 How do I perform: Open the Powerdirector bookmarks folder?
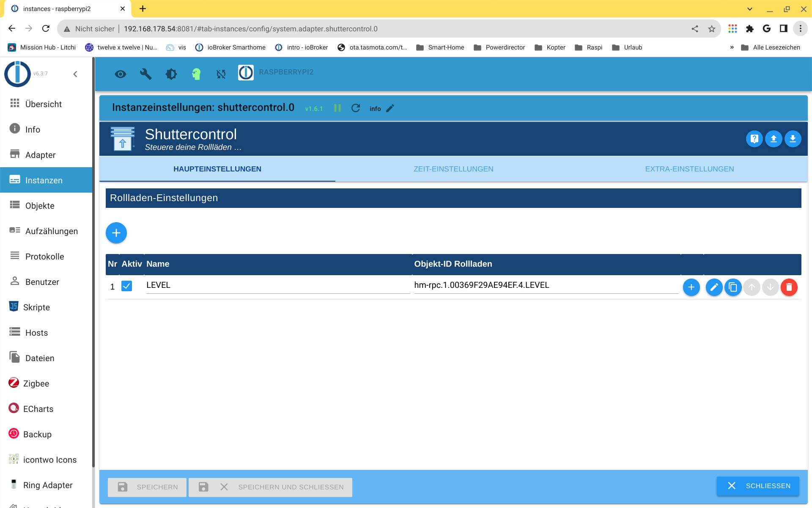499,47
